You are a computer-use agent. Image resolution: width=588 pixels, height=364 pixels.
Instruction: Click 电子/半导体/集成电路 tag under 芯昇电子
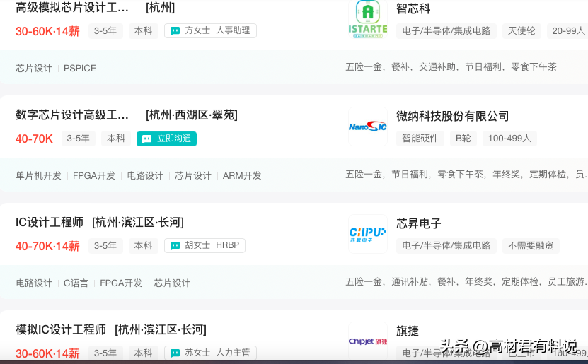pyautogui.click(x=446, y=246)
